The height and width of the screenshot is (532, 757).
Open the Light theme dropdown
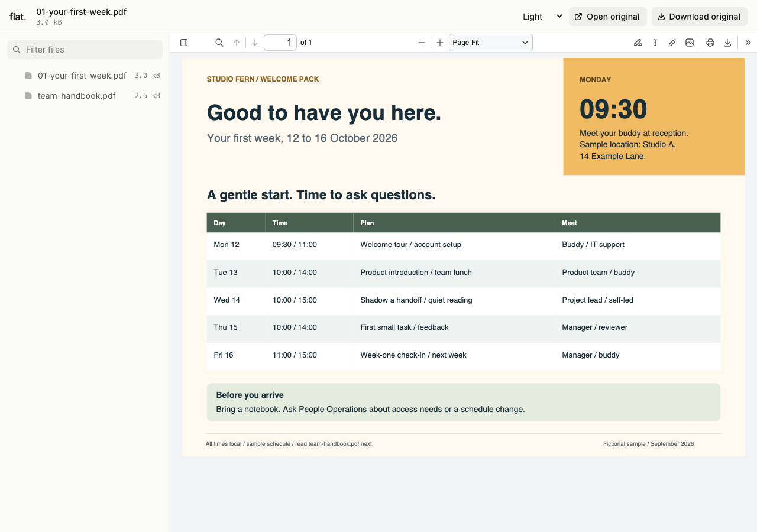(542, 17)
